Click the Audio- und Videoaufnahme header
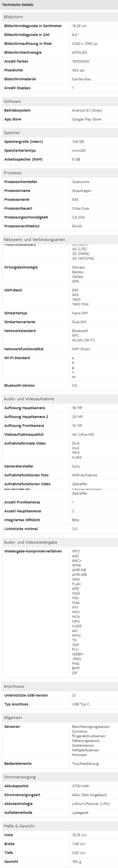 click(60, 399)
